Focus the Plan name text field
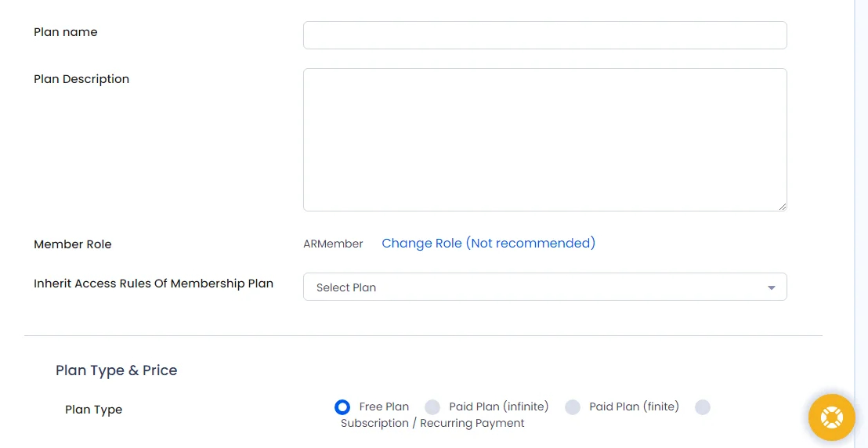The image size is (868, 448). (544, 35)
